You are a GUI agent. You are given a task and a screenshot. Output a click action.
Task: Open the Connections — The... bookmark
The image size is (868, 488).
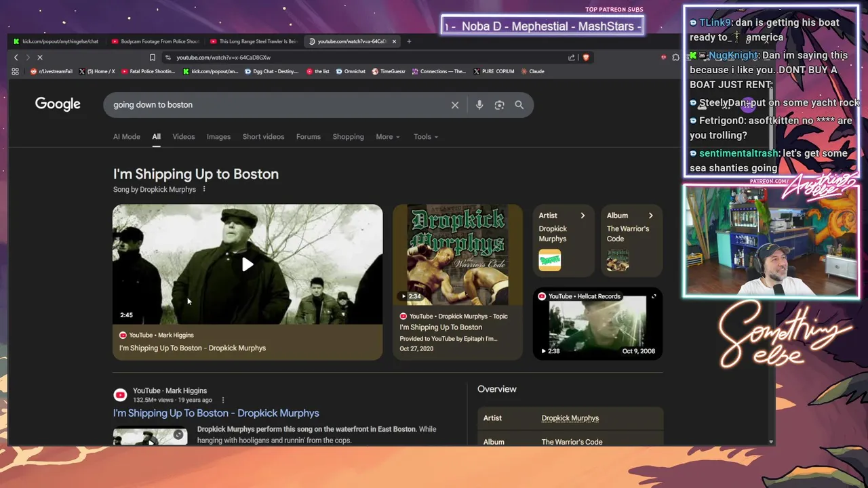click(x=439, y=71)
